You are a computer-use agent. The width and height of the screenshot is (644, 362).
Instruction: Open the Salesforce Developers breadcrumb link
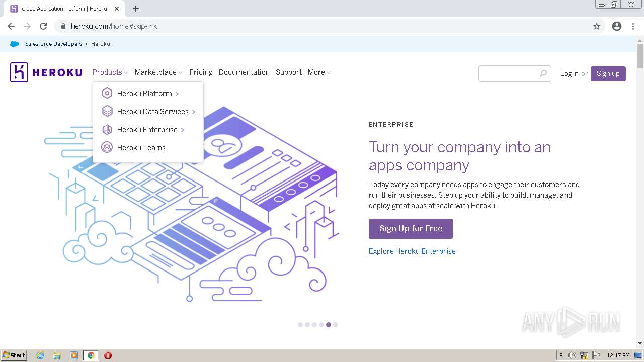(x=53, y=44)
